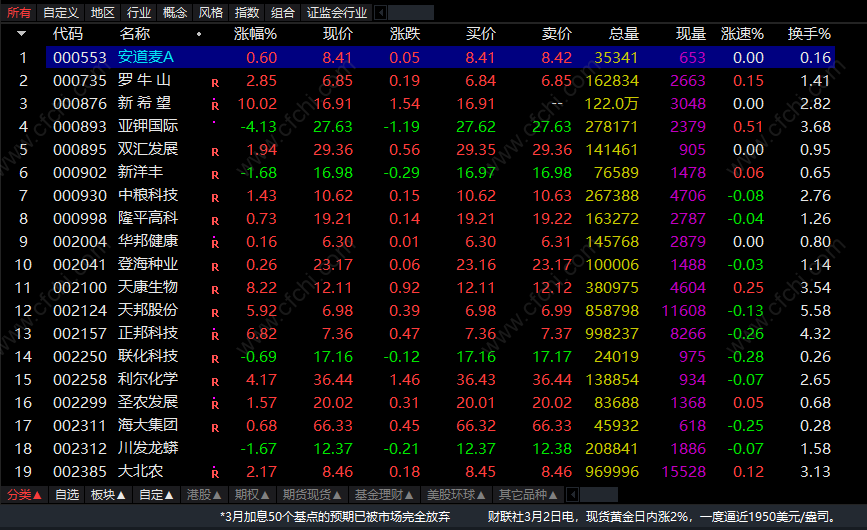Sort by the 总量 column header

(624, 34)
